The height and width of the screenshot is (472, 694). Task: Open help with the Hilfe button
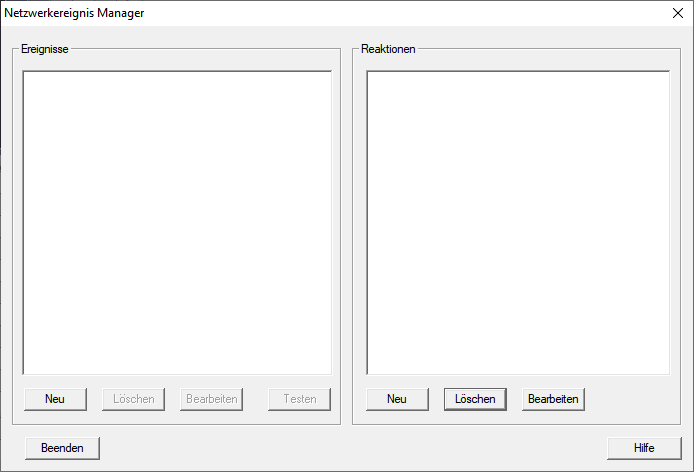[x=644, y=448]
